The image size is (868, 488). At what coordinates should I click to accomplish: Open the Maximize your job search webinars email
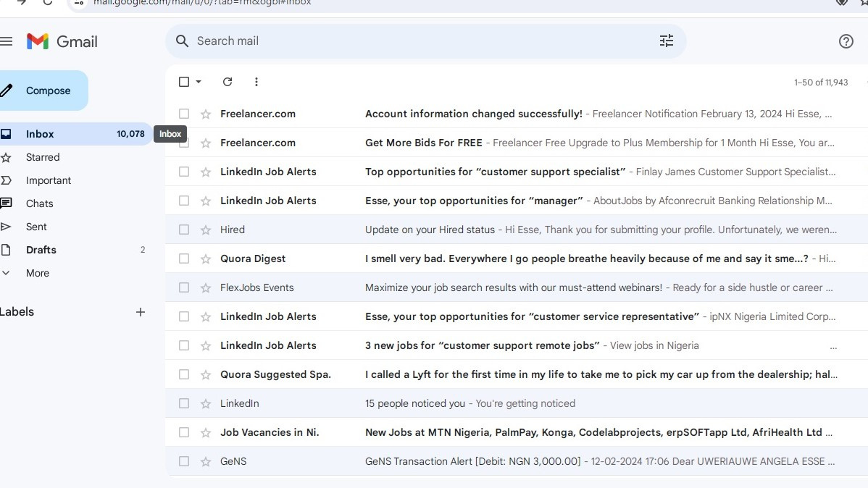tap(517, 287)
